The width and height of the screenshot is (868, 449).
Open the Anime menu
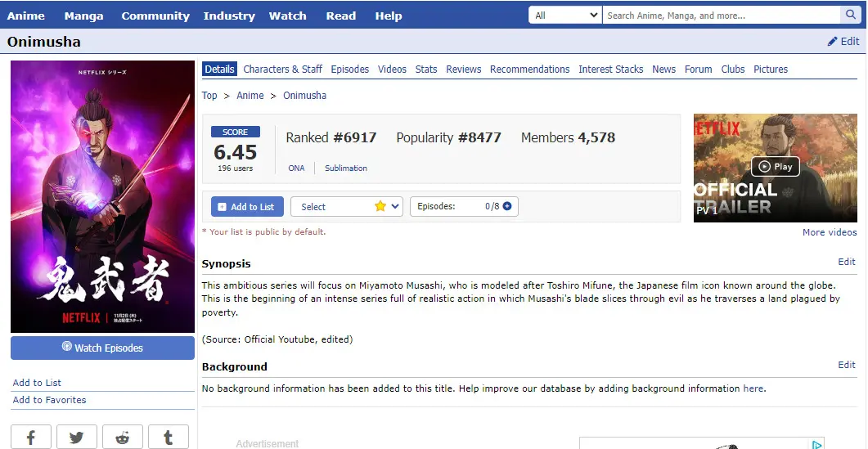26,16
